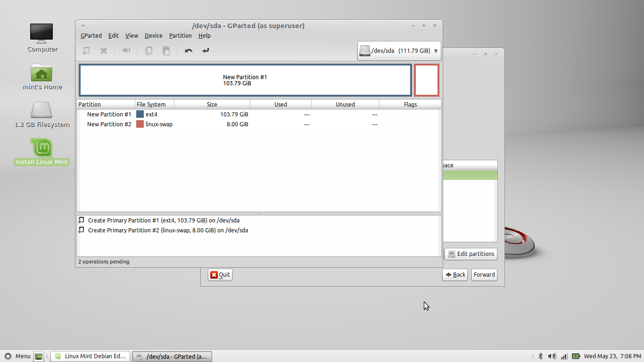The height and width of the screenshot is (362, 644).
Task: Click the linux-swap red color swatch
Action: click(x=140, y=124)
